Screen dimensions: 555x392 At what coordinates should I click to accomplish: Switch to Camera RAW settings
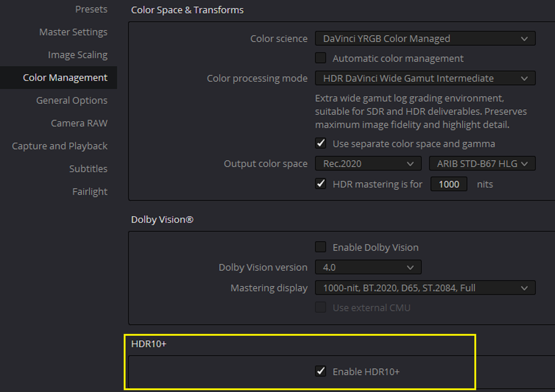(79, 123)
